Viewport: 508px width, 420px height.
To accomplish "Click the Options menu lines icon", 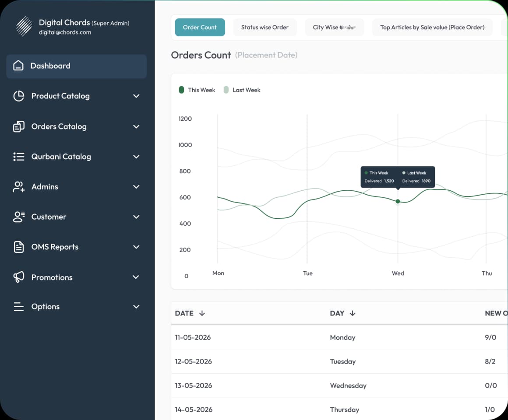I will [x=19, y=306].
